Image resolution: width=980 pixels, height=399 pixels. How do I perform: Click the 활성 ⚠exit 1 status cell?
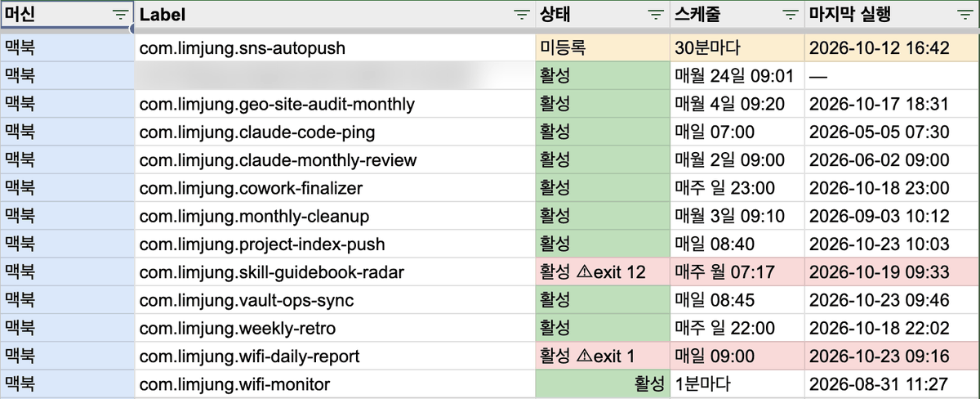tap(602, 356)
